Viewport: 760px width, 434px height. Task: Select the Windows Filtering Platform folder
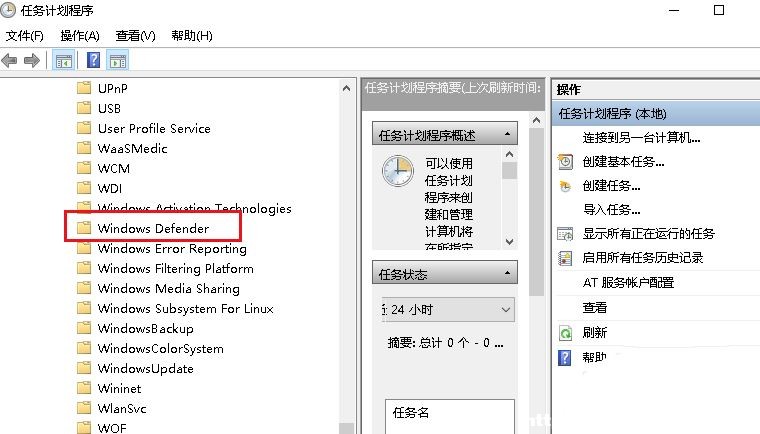[x=175, y=268]
